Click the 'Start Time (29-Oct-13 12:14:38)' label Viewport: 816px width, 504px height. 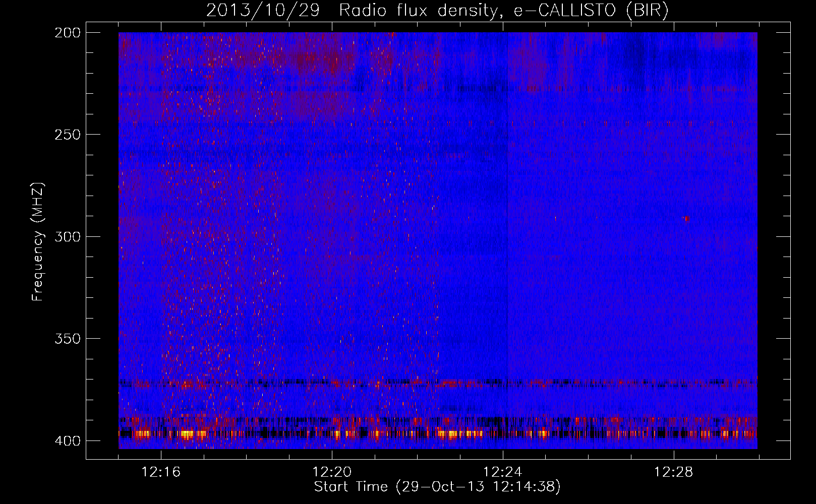click(437, 487)
